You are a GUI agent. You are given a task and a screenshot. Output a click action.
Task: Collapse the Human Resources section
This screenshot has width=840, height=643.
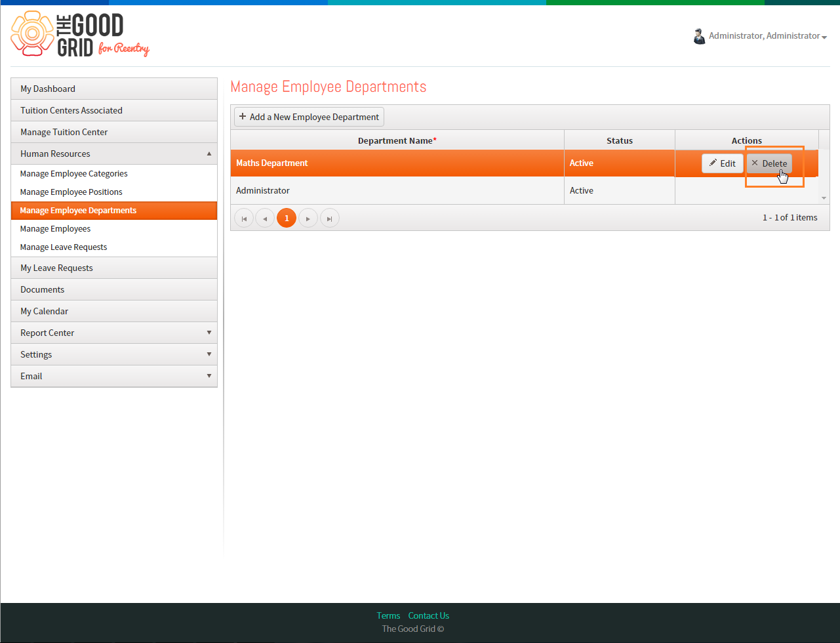coord(114,154)
